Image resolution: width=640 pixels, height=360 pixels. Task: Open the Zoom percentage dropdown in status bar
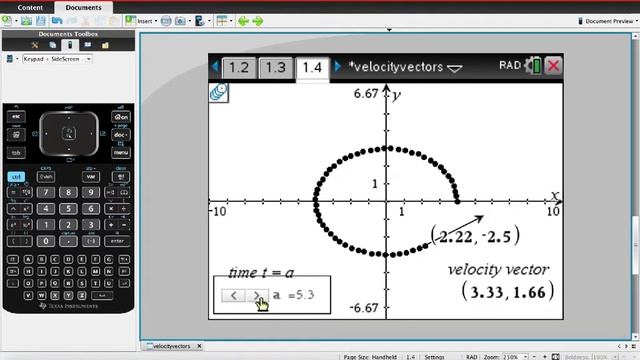click(515, 357)
